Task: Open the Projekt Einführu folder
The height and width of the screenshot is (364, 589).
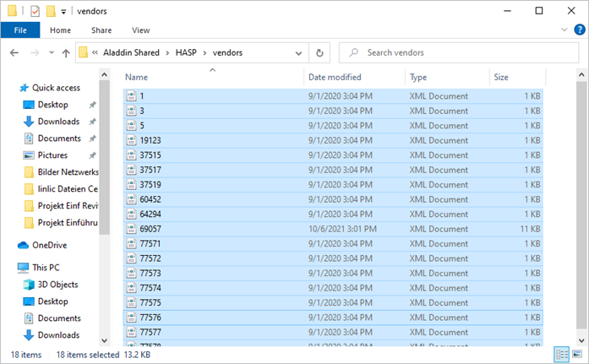Action: 68,223
